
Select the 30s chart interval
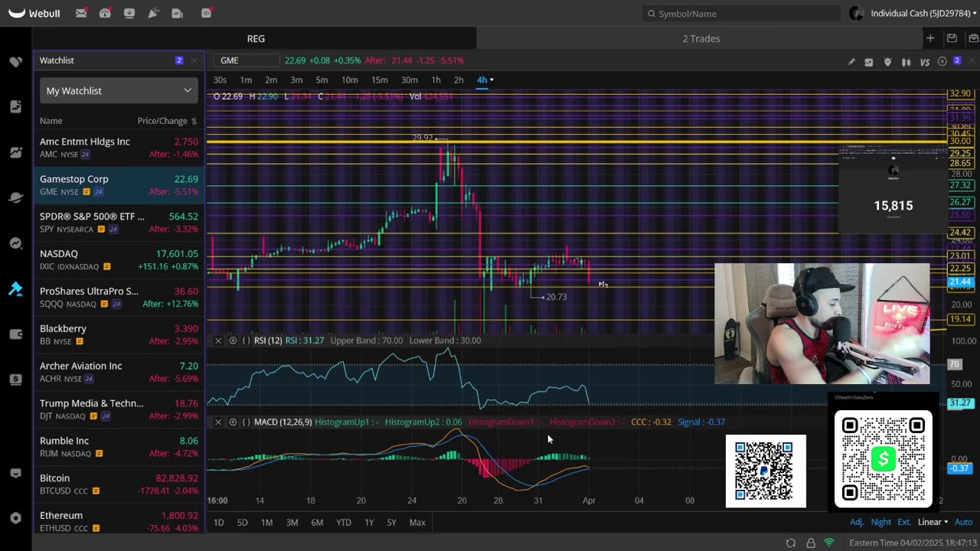pos(220,80)
